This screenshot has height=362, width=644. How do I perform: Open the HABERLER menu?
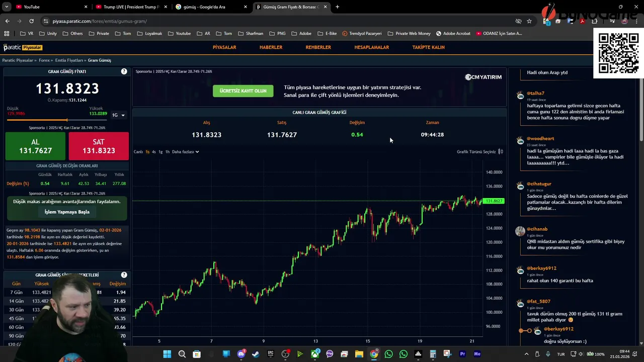point(271,47)
